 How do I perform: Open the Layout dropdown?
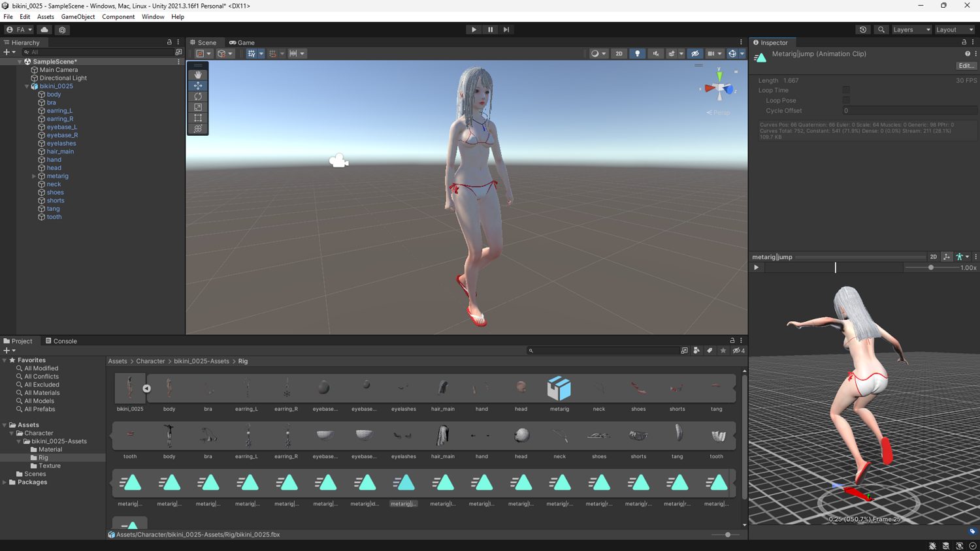955,29
